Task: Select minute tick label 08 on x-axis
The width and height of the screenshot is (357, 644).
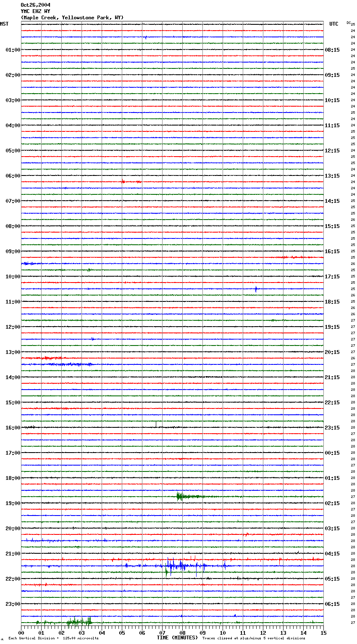Action: pos(183,633)
